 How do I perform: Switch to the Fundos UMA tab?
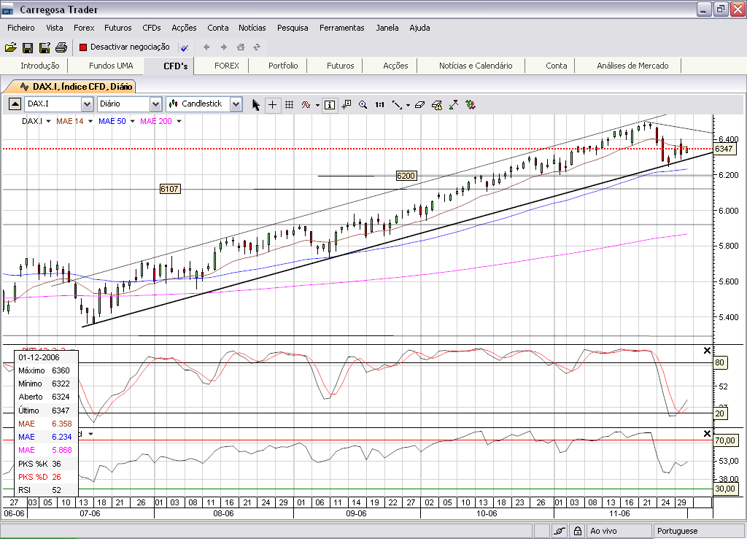click(111, 66)
